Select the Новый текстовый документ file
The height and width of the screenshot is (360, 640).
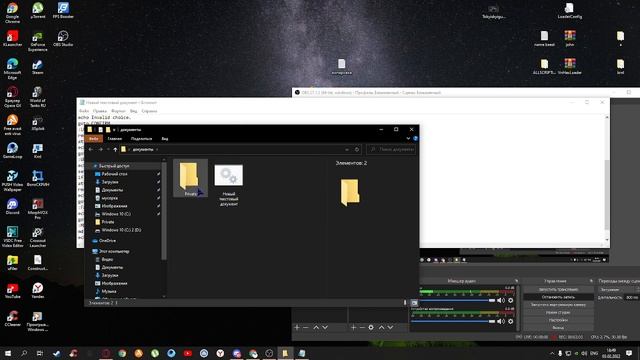[x=229, y=184]
